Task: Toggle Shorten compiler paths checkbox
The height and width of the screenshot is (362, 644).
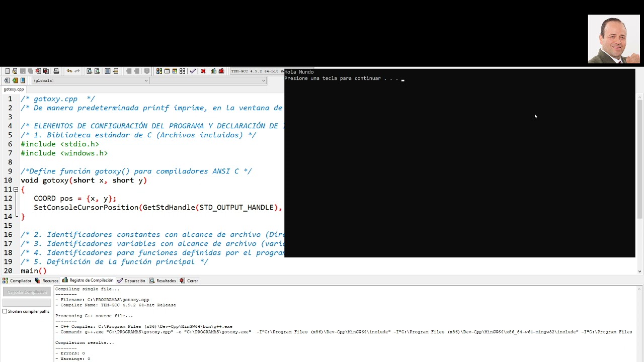Action: (x=5, y=311)
